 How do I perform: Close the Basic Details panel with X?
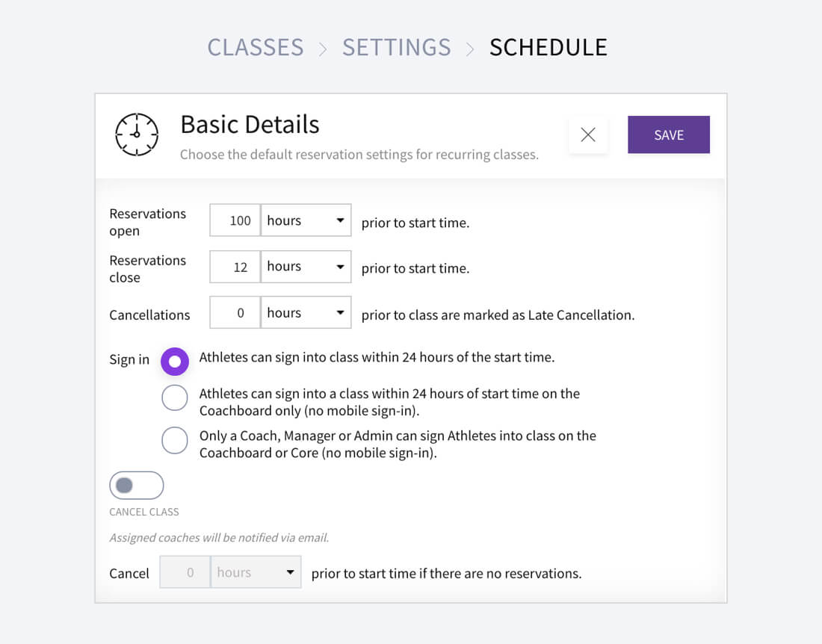tap(588, 134)
